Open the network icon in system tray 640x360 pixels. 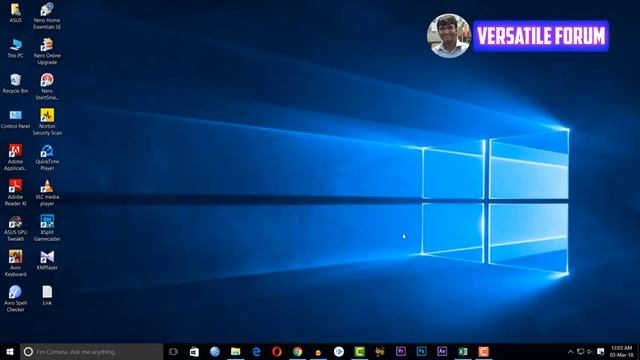tap(580, 351)
